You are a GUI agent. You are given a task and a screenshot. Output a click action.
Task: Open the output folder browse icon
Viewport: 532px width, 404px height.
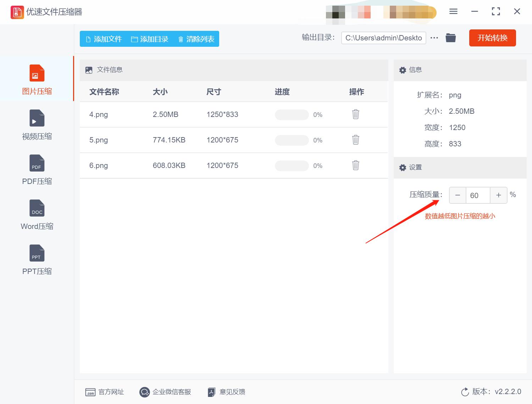click(x=450, y=37)
